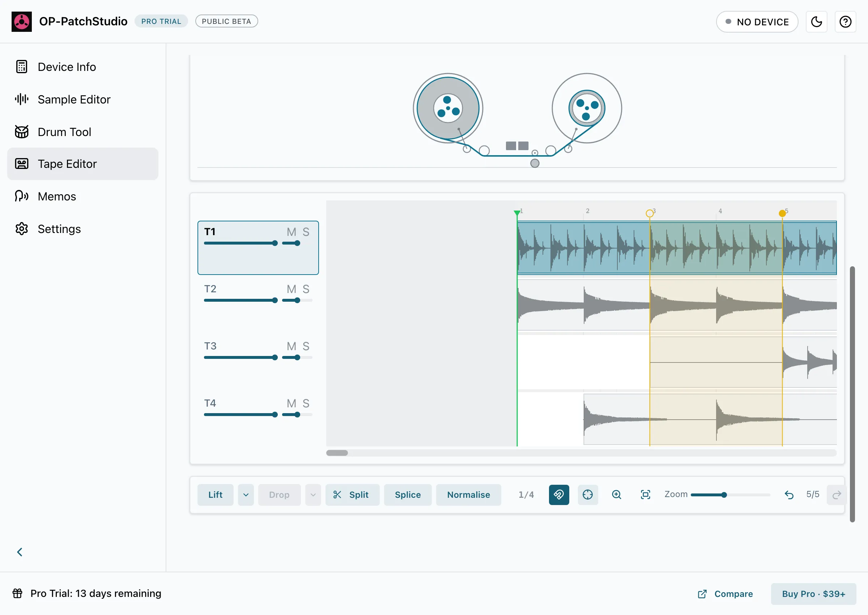Select Tape Editor in sidebar
Viewport: 868px width, 615px height.
[82, 164]
